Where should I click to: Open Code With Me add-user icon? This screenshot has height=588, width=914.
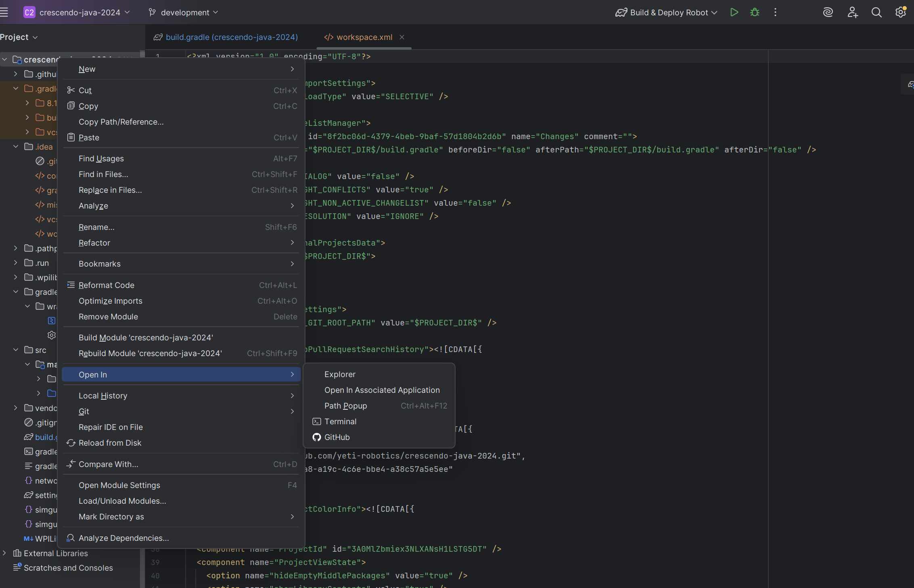[852, 13]
